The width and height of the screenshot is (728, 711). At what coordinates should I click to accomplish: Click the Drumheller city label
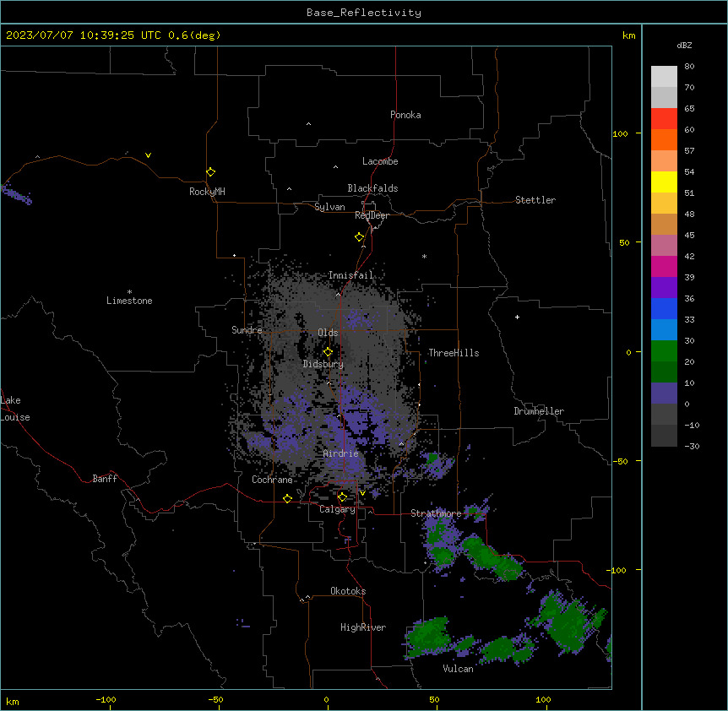539,411
